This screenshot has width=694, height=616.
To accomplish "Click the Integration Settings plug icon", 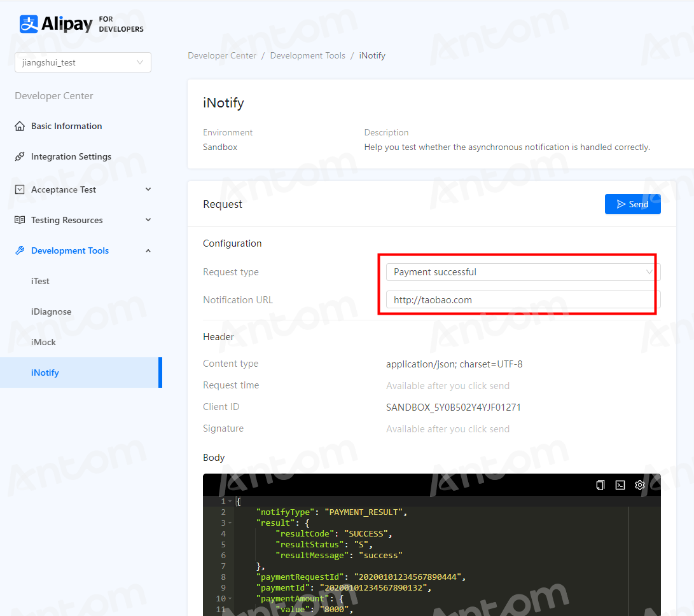I will coord(20,156).
